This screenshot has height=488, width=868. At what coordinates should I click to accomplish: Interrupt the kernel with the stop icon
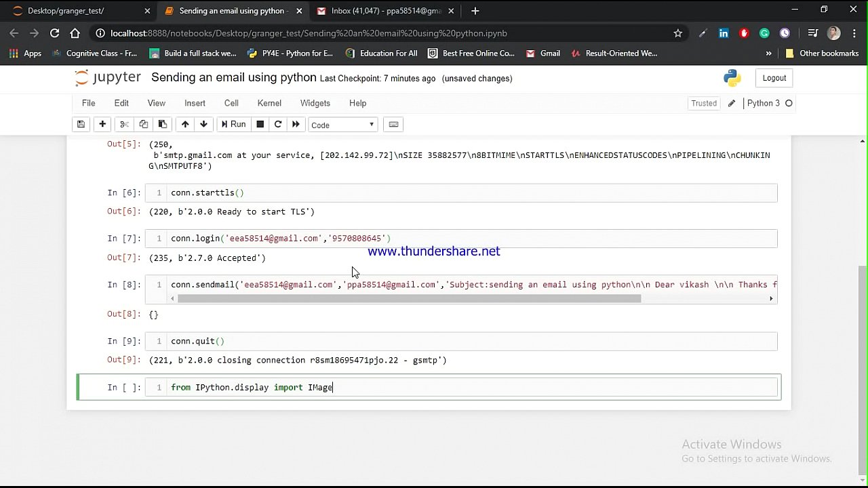pos(260,124)
